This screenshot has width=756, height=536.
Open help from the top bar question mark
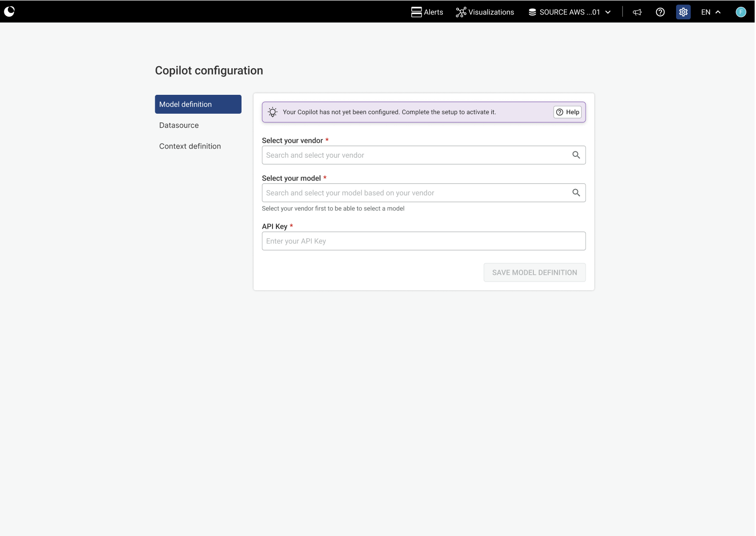pyautogui.click(x=660, y=12)
